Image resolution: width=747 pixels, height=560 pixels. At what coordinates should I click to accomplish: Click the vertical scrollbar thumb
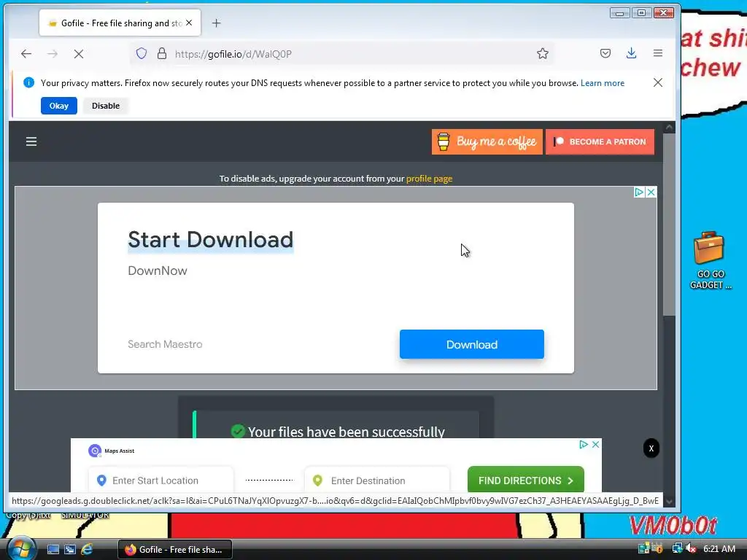coord(669,225)
